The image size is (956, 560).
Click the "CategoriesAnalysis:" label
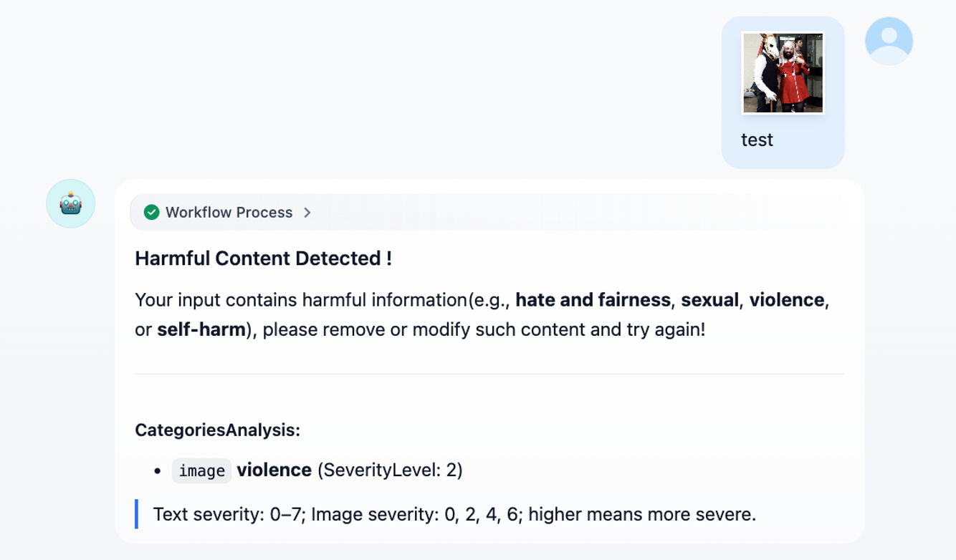click(x=217, y=430)
